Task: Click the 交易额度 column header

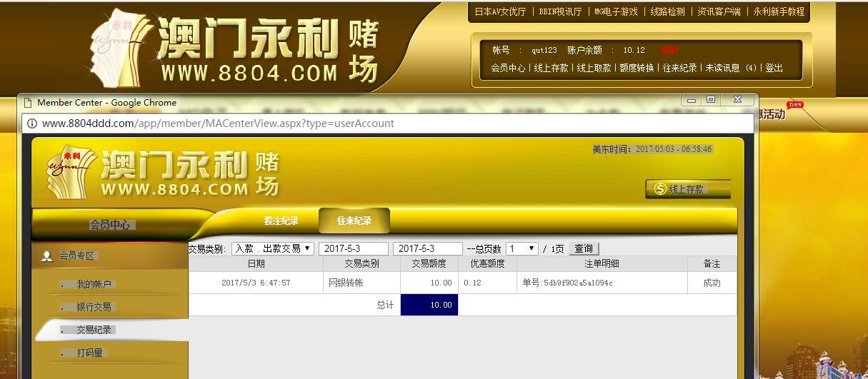Action: 429,263
